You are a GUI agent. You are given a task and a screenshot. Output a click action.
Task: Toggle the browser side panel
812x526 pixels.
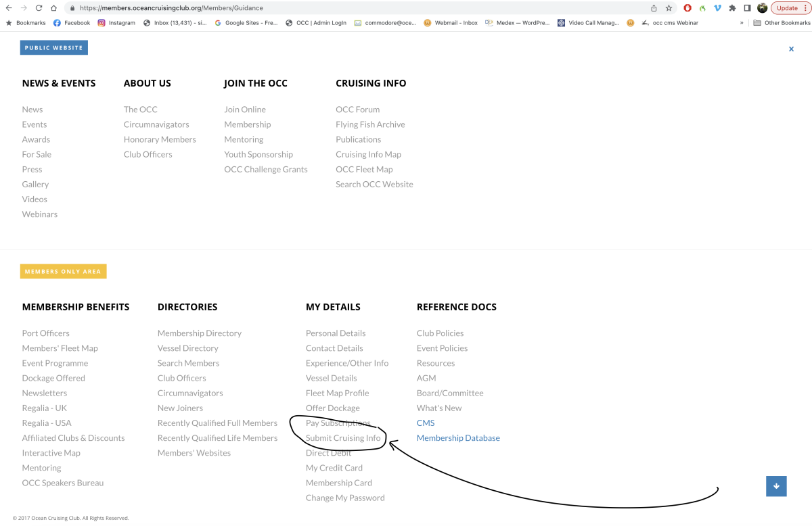(747, 8)
